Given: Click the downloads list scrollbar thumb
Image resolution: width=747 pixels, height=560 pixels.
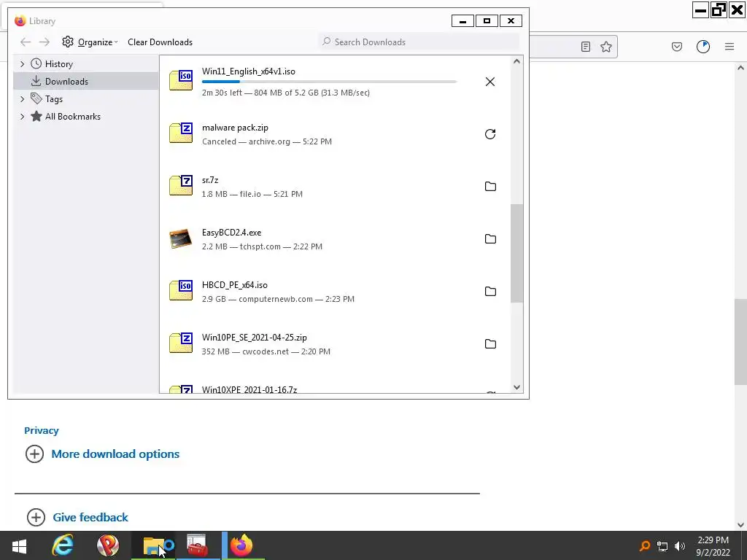Looking at the screenshot, I should point(517,253).
